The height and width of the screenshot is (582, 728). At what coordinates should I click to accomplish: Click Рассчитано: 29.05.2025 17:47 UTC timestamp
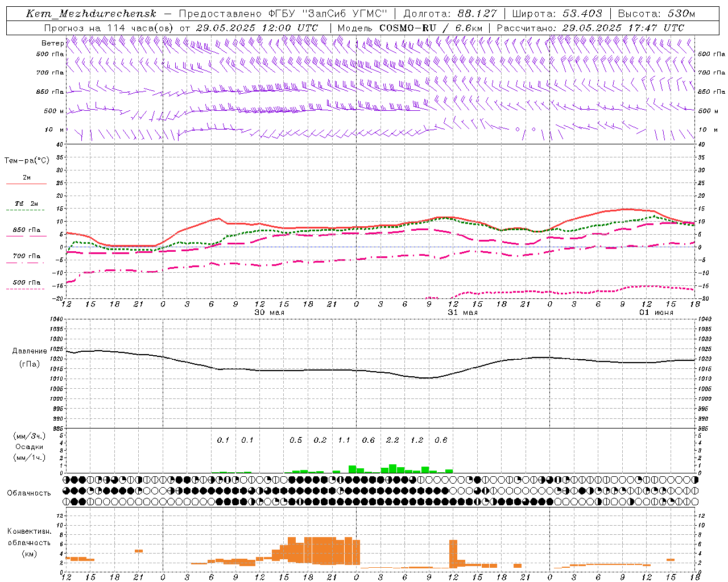[x=591, y=28]
